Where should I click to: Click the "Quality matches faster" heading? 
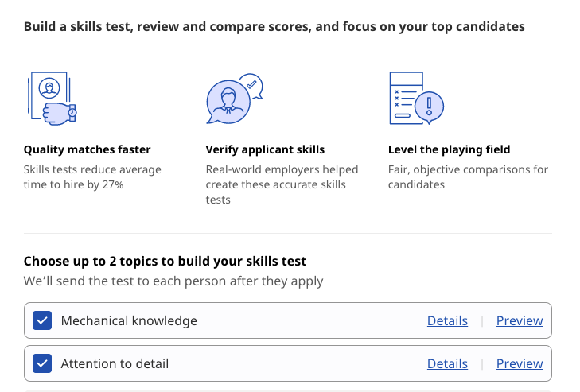tap(87, 149)
